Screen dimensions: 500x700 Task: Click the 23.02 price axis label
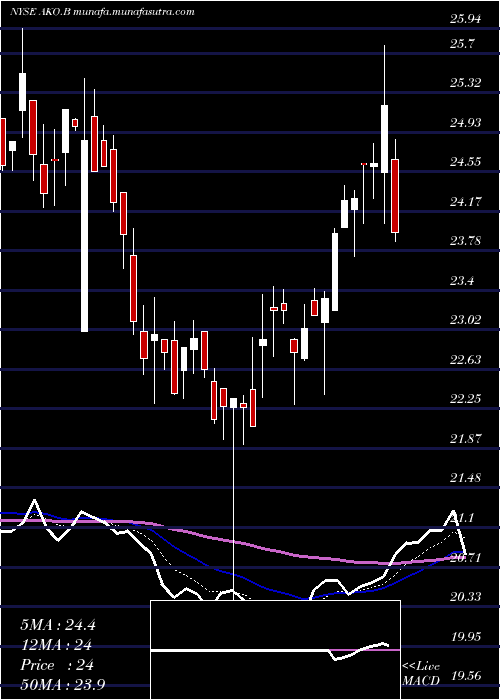point(468,320)
